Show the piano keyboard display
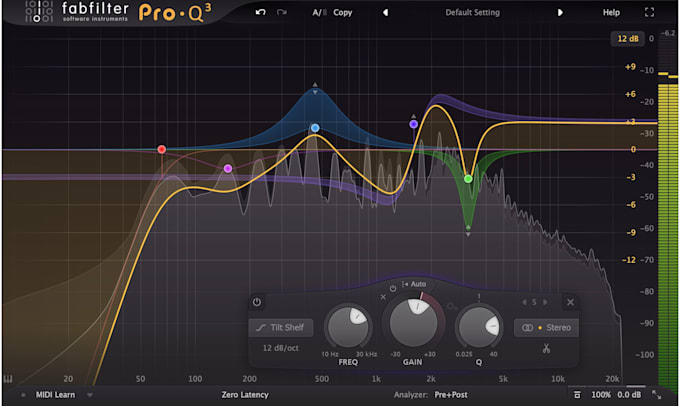The width and height of the screenshot is (680, 406). [9, 379]
